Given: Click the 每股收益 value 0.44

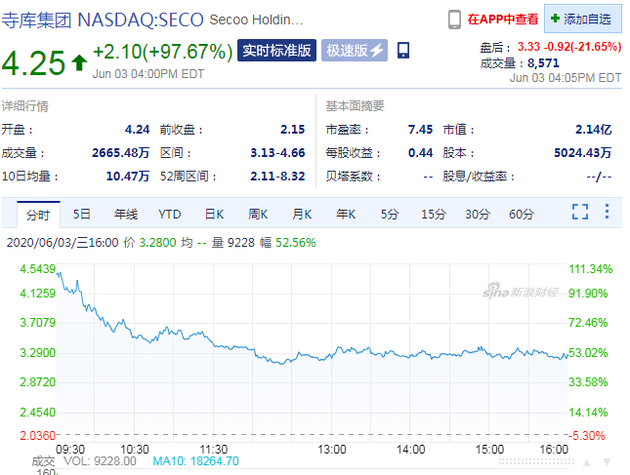Looking at the screenshot, I should 420,153.
